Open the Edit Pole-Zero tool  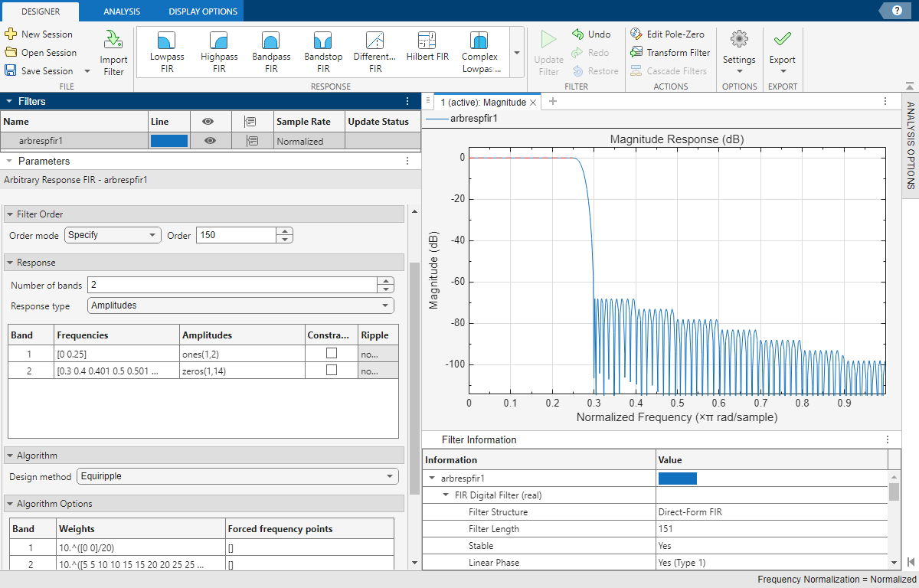669,34
